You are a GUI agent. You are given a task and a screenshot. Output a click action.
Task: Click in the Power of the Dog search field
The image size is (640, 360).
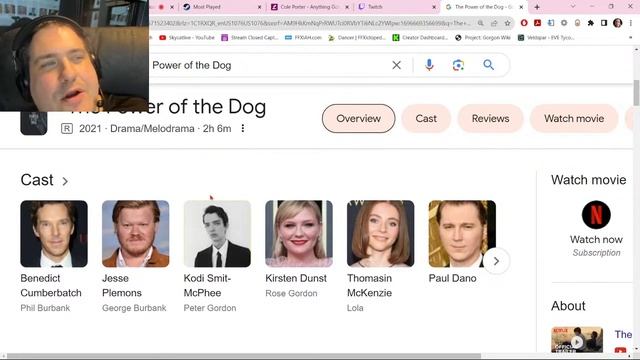[269, 65]
